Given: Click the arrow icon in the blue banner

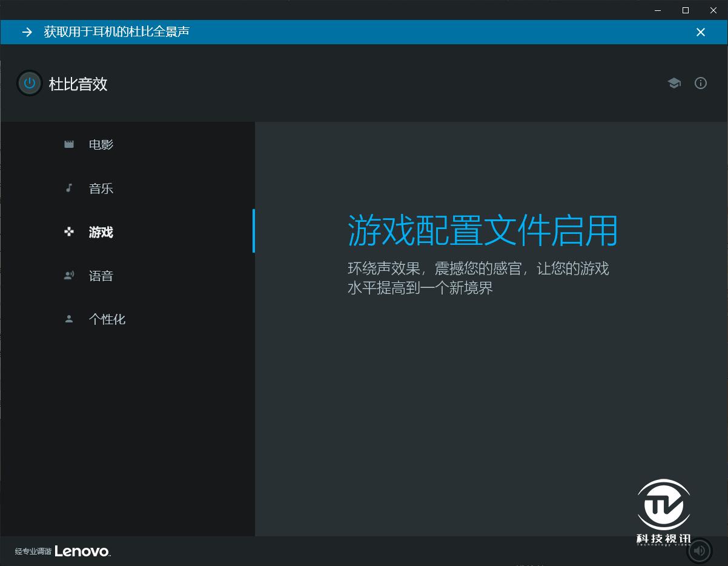Looking at the screenshot, I should (x=27, y=32).
